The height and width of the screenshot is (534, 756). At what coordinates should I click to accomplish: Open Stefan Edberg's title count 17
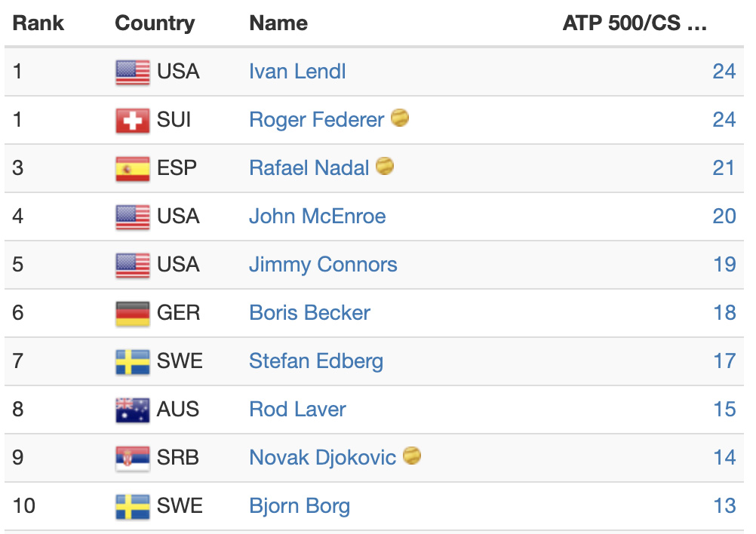point(724,361)
